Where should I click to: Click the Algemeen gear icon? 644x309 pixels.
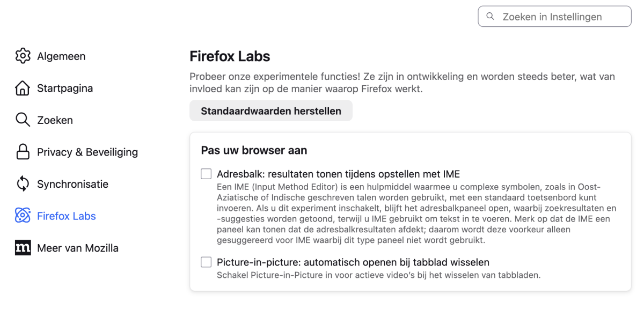(23, 56)
